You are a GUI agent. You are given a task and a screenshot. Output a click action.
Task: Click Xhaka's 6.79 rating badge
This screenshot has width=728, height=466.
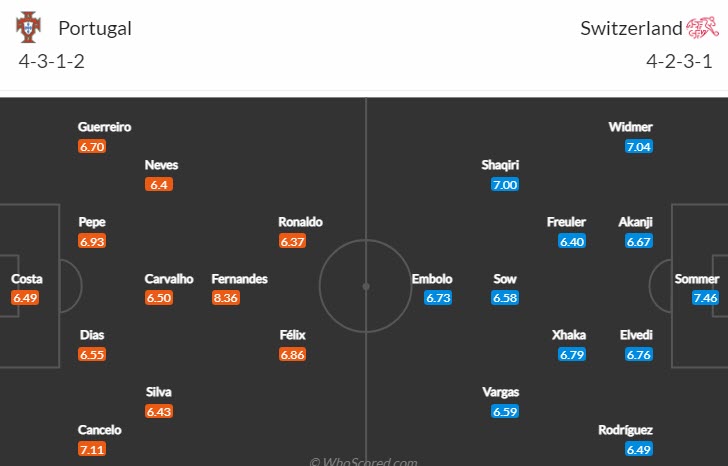(573, 354)
